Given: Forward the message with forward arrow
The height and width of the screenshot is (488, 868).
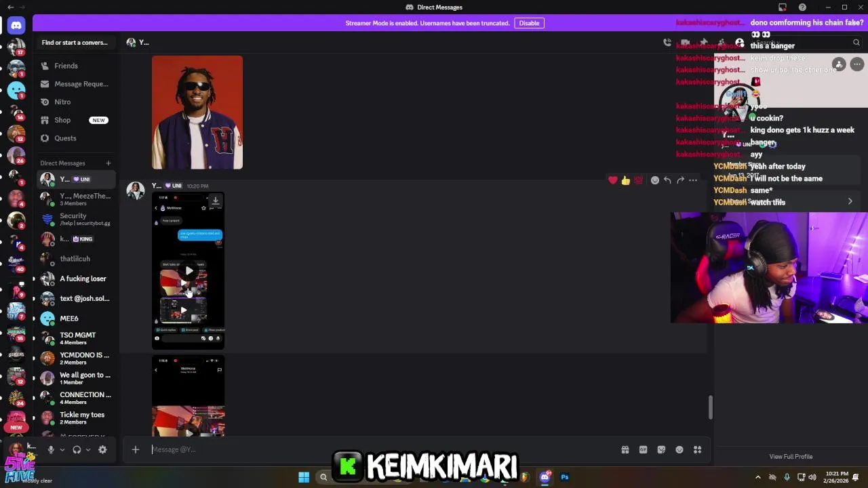Looking at the screenshot, I should [680, 180].
